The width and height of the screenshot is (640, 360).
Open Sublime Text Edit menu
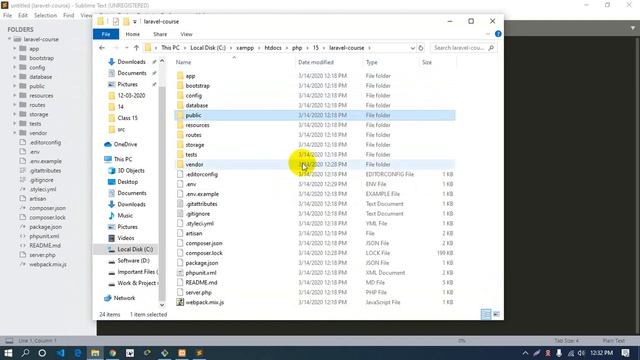point(23,16)
